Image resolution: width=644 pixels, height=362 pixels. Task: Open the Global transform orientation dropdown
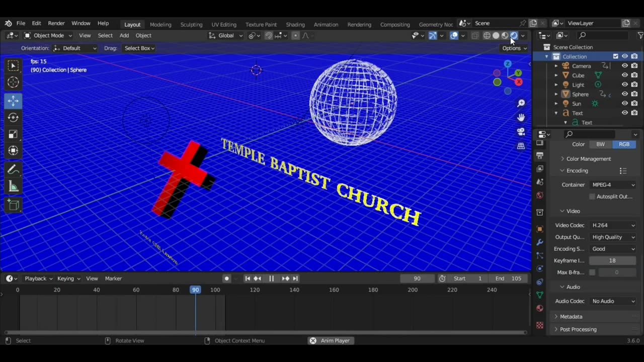pos(226,36)
